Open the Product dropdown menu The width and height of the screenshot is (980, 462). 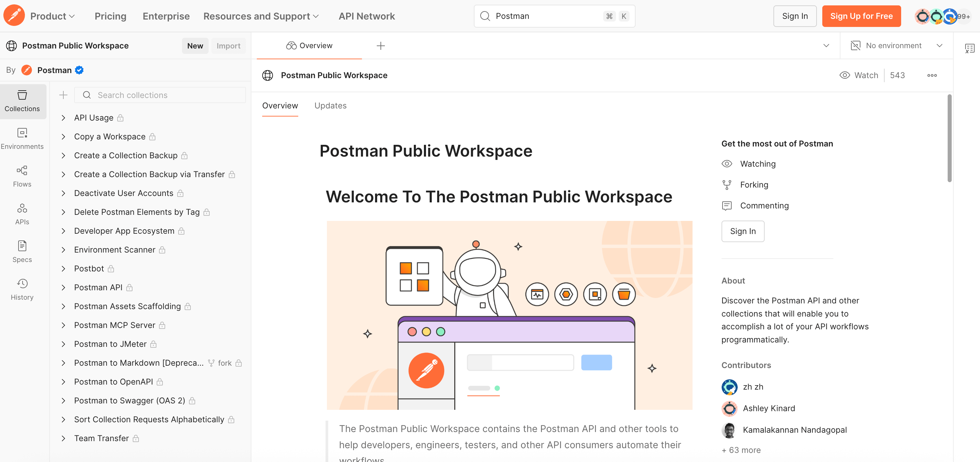(x=52, y=16)
